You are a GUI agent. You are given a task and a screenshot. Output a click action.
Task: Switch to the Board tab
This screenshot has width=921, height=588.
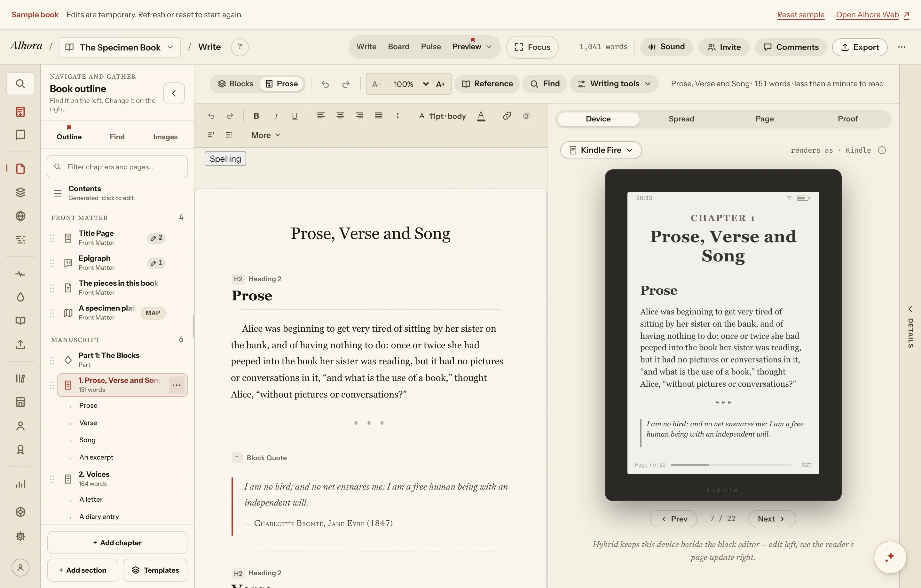click(x=398, y=47)
